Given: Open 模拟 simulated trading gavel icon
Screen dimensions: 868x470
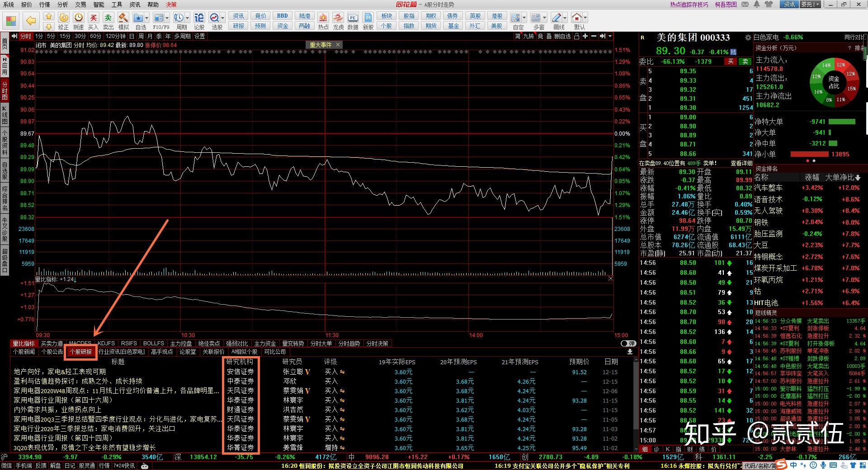Looking at the screenshot, I should 123,21.
